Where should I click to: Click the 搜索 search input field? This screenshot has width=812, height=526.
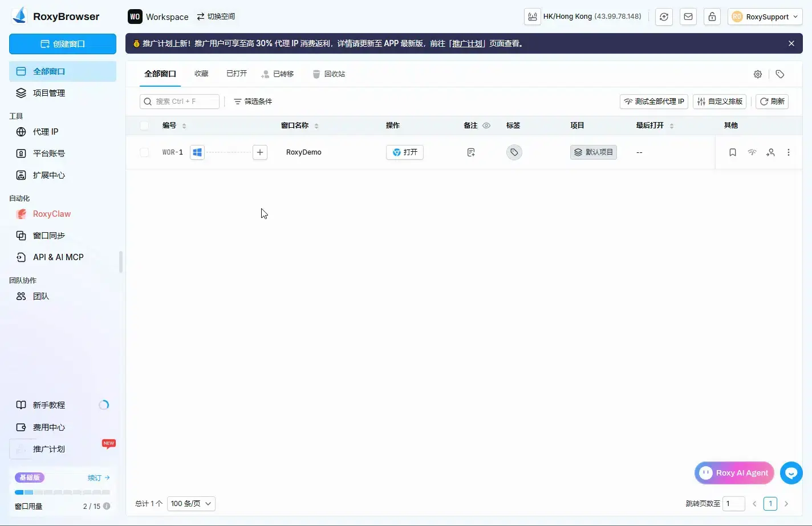click(180, 102)
